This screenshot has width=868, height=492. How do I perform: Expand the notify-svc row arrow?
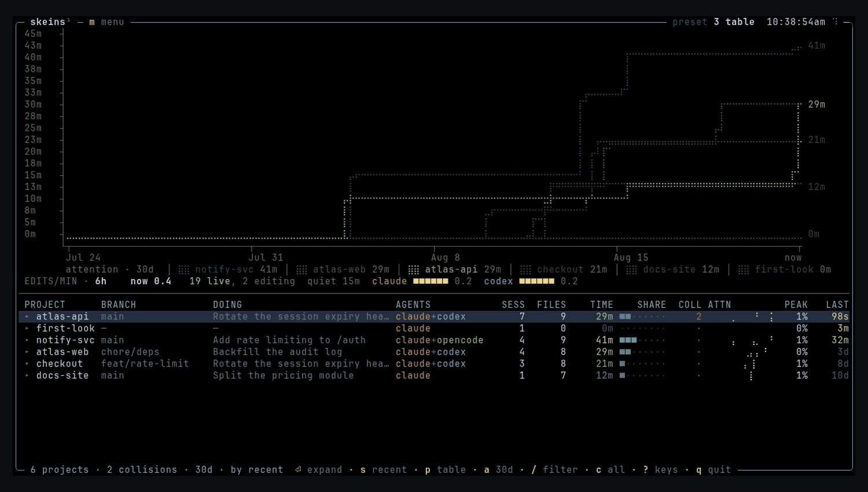point(27,340)
